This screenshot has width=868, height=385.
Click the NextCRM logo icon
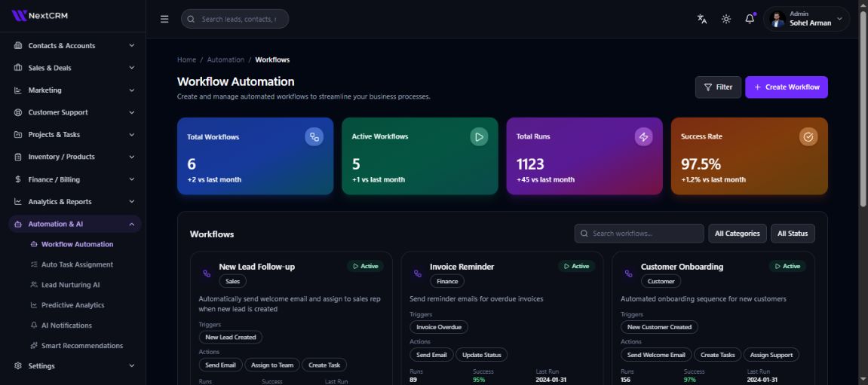[20, 16]
